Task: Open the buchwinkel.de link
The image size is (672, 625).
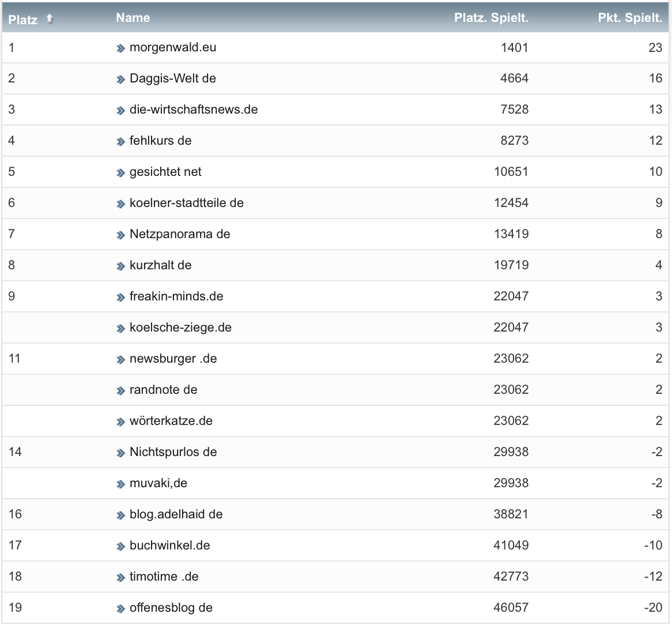Action: (x=169, y=545)
